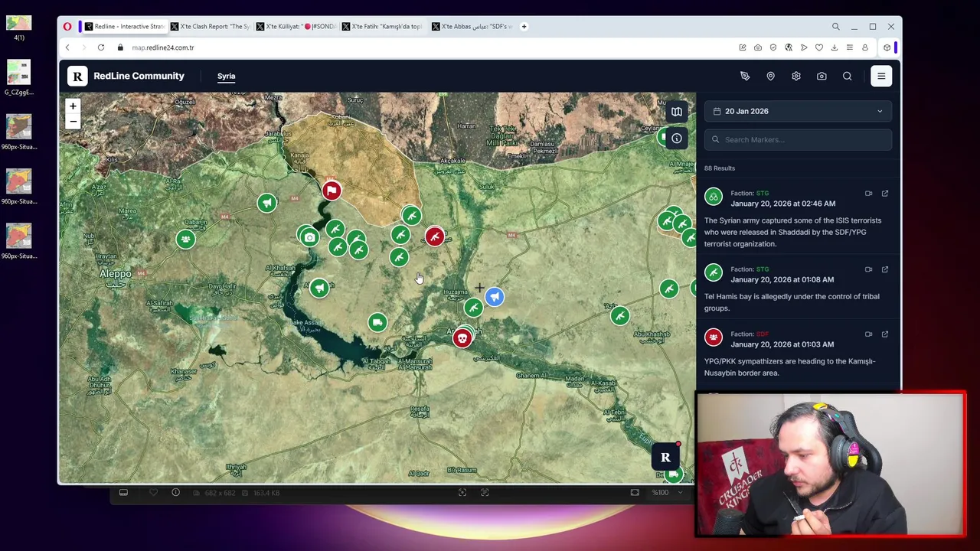The width and height of the screenshot is (980, 551).
Task: Open the green camera marker on the map
Action: pos(309,237)
